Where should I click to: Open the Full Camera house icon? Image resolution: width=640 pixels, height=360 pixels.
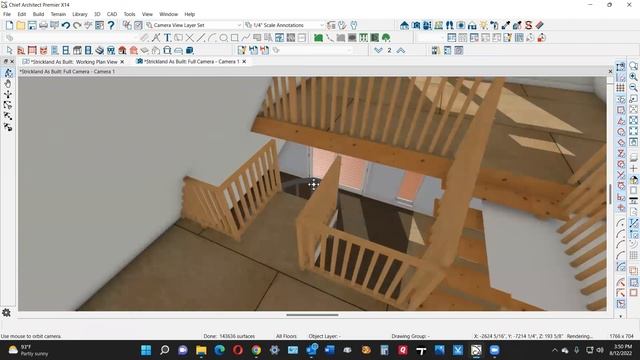pyautogui.click(x=404, y=25)
